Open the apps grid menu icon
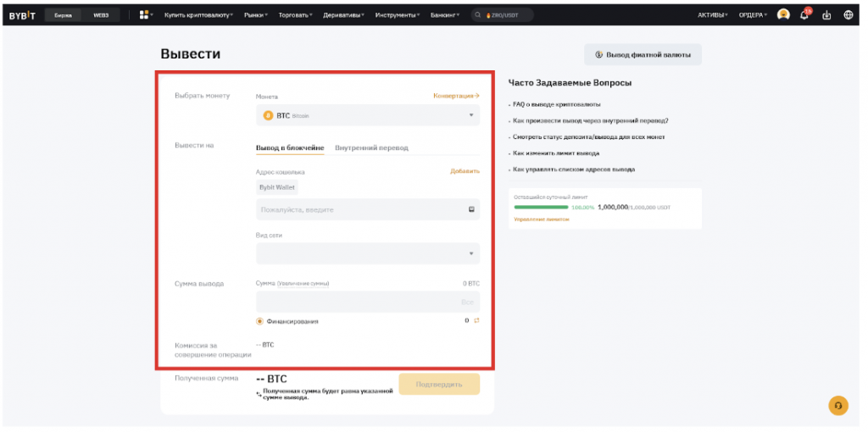 144,14
